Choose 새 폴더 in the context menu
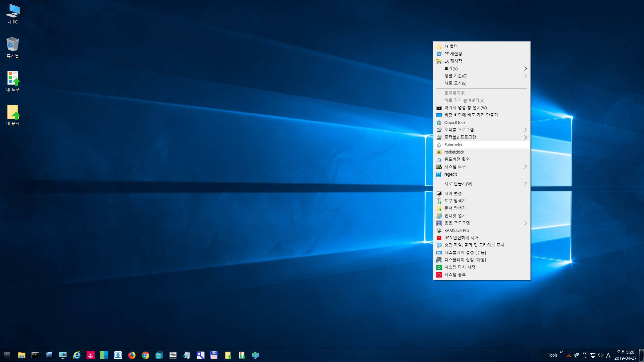This screenshot has width=644, height=362. (x=482, y=46)
